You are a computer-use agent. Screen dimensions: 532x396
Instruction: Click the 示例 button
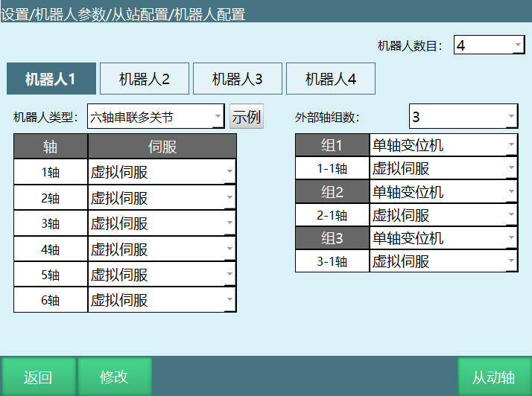[x=246, y=117]
